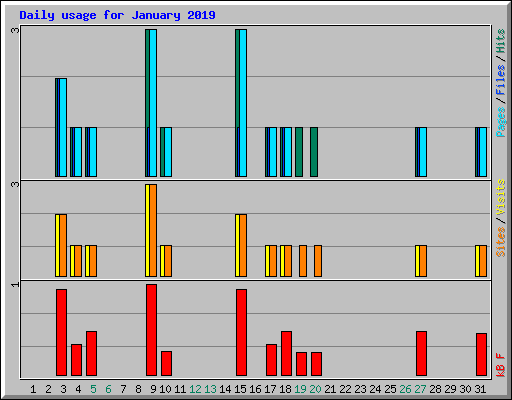
Task: Select the x-axis day label 12
Action: 195,389
